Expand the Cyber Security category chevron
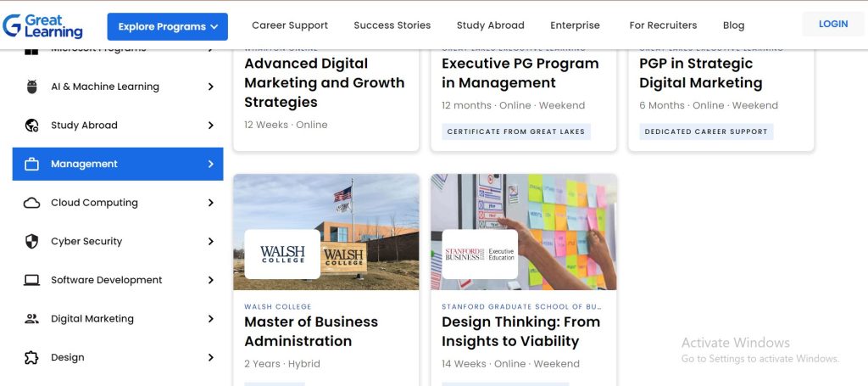 pyautogui.click(x=211, y=242)
